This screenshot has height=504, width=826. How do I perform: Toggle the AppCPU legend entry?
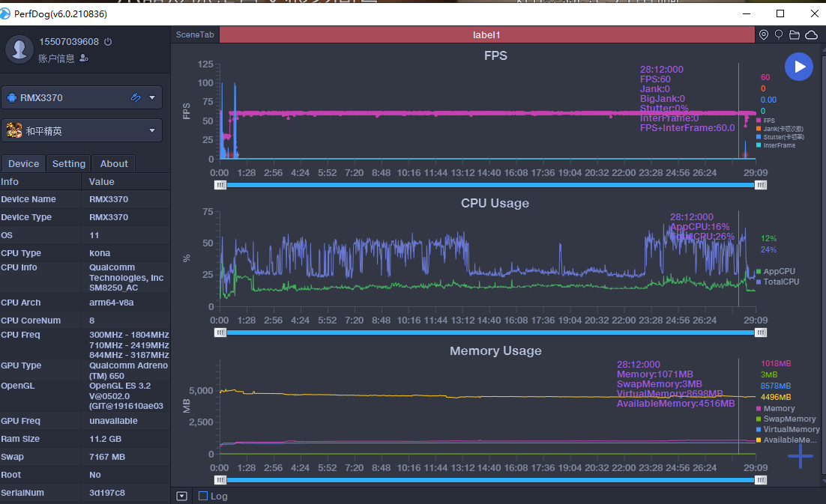775,271
